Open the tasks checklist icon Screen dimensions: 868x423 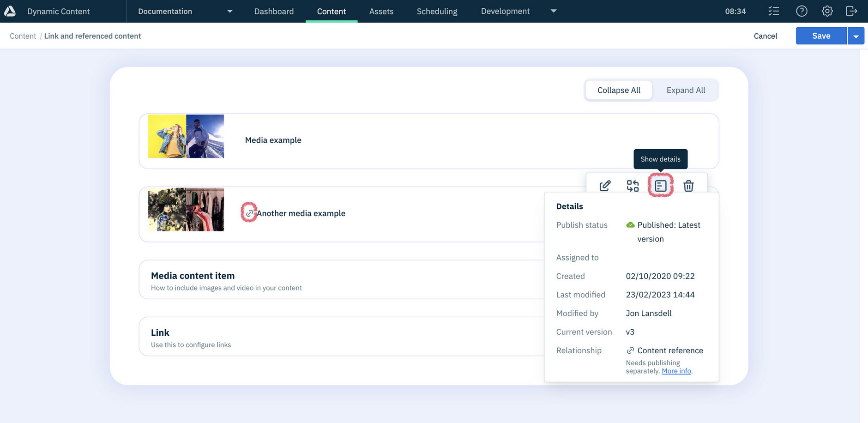[774, 11]
